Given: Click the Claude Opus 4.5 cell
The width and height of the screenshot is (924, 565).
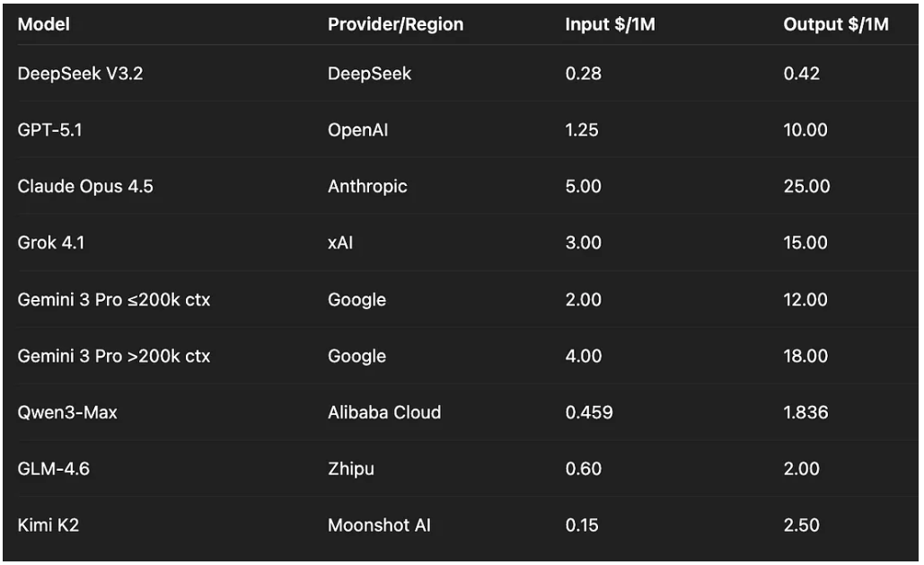Looking at the screenshot, I should click(85, 187).
